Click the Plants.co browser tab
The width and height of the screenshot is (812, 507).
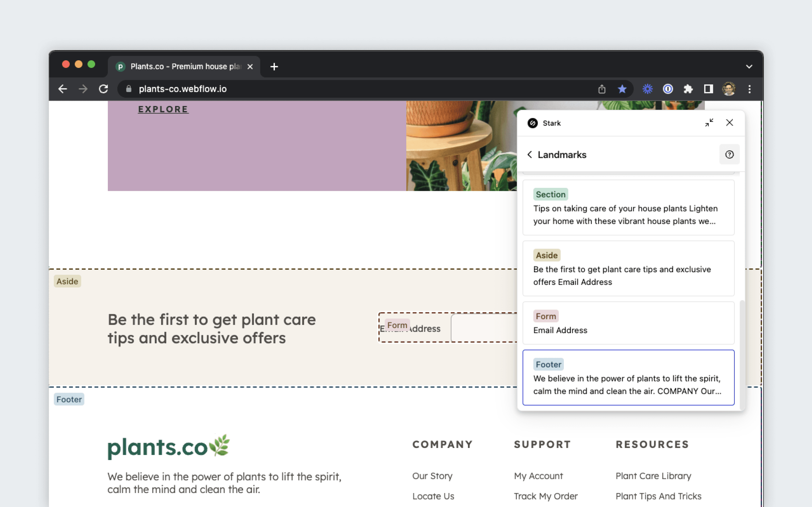coord(179,65)
